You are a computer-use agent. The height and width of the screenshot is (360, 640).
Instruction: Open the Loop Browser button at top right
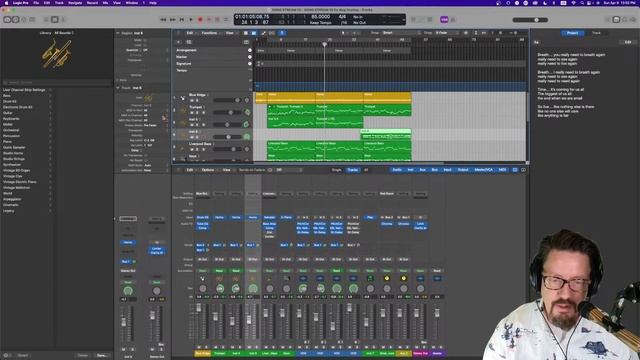tap(624, 20)
